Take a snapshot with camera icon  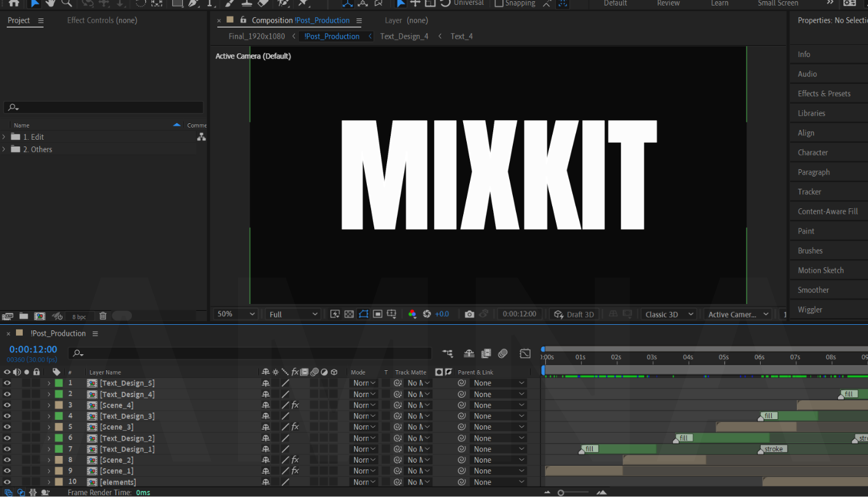469,314
